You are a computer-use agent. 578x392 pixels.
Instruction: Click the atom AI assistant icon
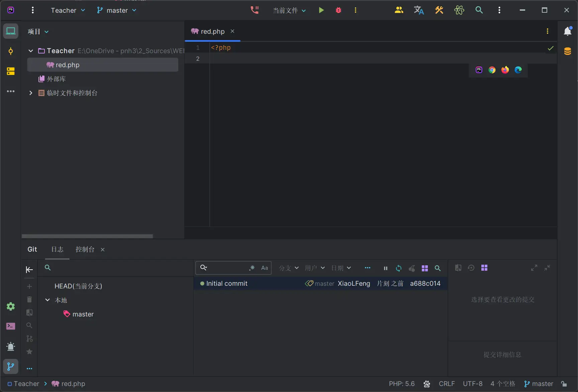[x=459, y=10]
